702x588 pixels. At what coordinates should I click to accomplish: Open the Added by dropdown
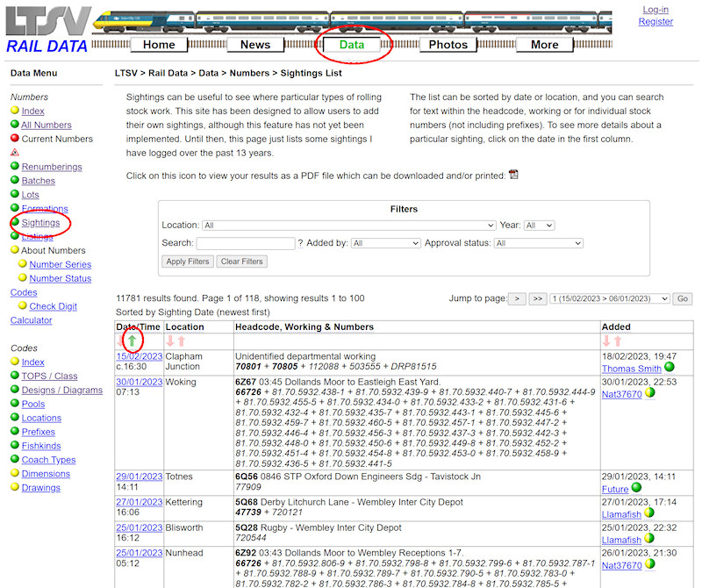[385, 243]
